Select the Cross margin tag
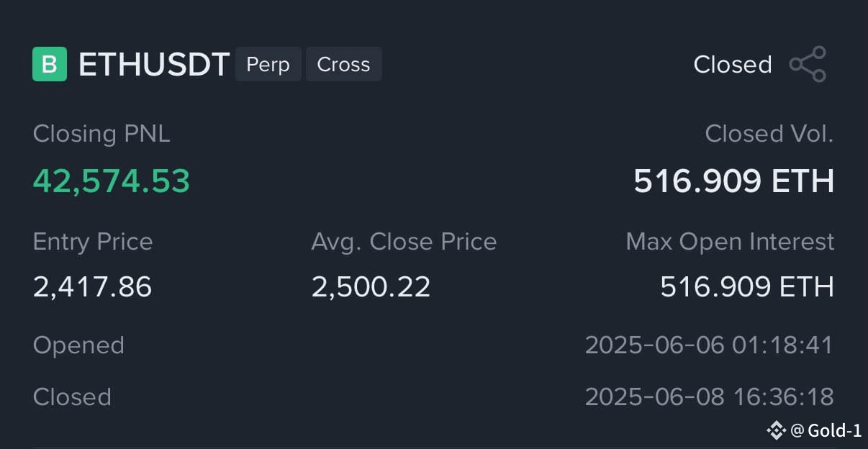 click(x=343, y=64)
